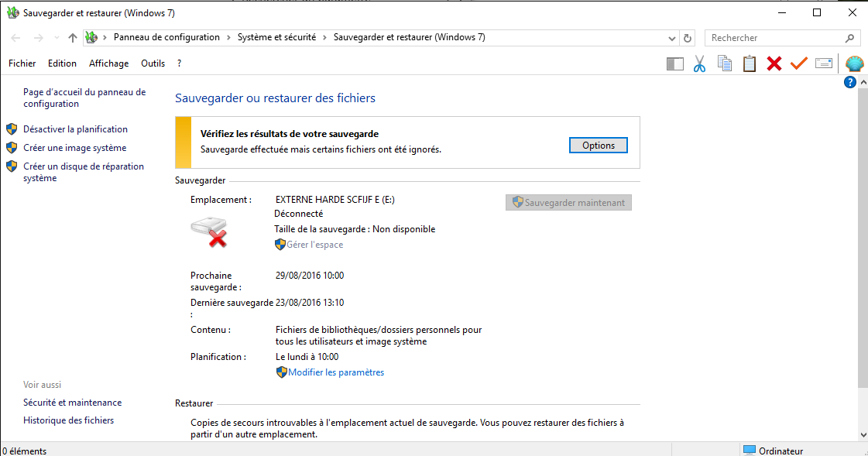Click the orange checkmark toolbar icon

799,63
